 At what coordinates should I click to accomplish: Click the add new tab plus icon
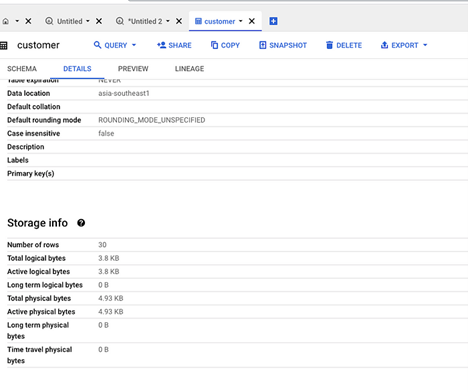(x=273, y=21)
